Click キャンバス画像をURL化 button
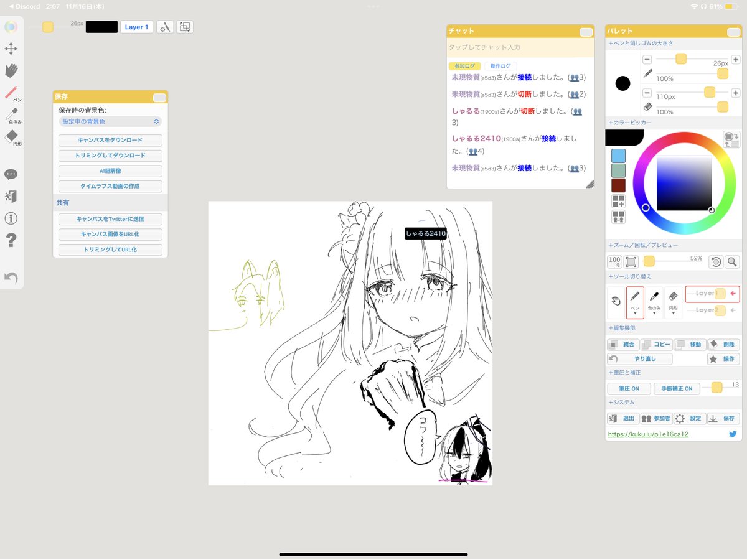Screen dimensions: 747x560 (x=110, y=235)
